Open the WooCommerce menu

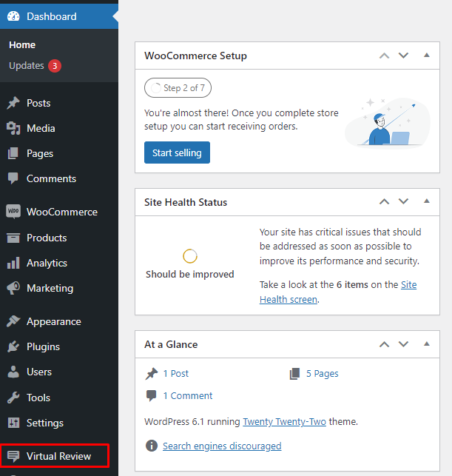pos(62,212)
